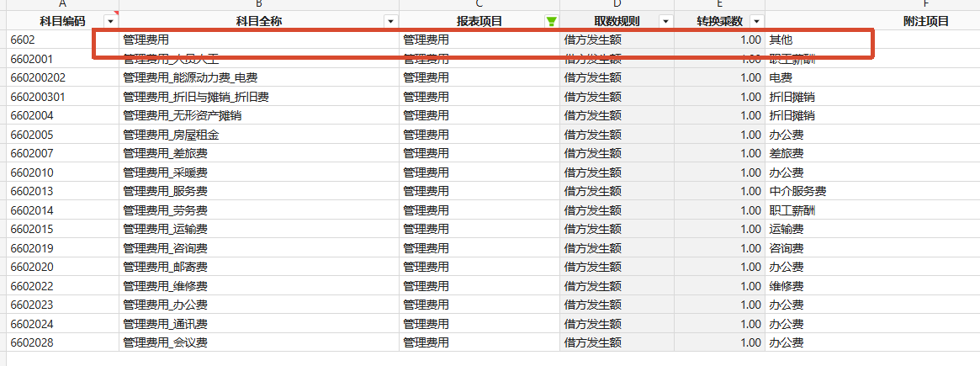Screen dimensions: 980x366
Task: Click 报表项目 cell 管理费用 in row 6602019
Action: coord(479,248)
